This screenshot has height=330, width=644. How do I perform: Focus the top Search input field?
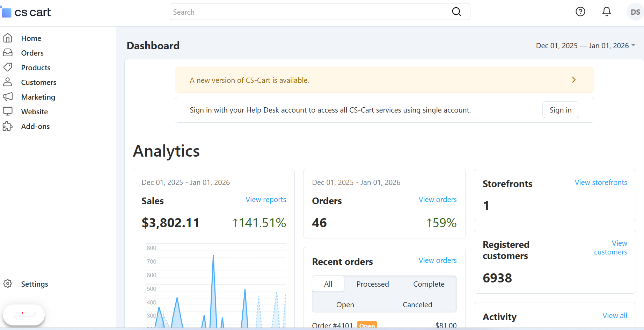307,12
